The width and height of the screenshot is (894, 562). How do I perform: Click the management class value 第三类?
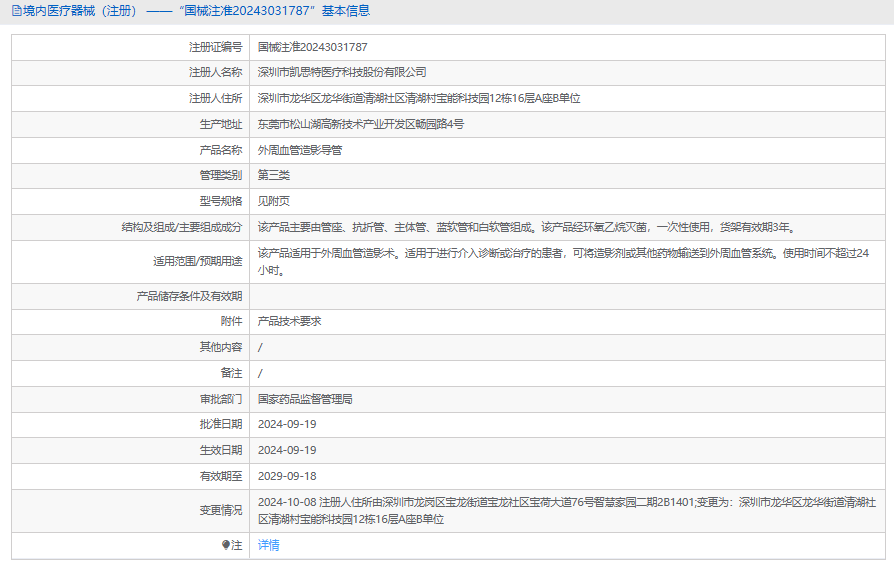[274, 175]
